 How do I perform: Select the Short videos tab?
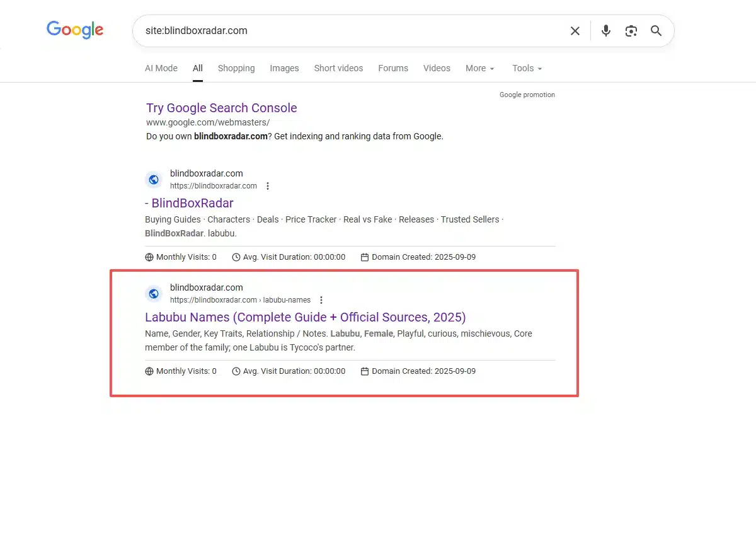[338, 68]
